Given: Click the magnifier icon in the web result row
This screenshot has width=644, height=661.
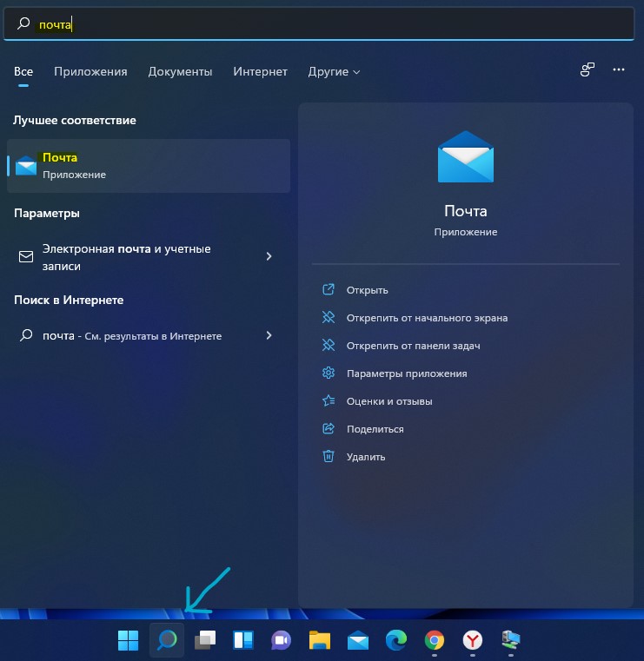Looking at the screenshot, I should click(x=26, y=335).
